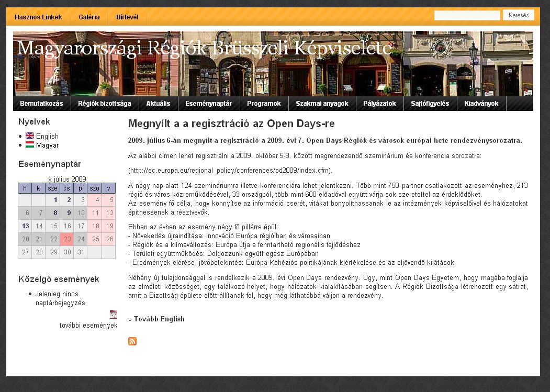The image size is (550, 392).
Task: Select the Kiadványok navigation tab
Action: click(x=481, y=104)
